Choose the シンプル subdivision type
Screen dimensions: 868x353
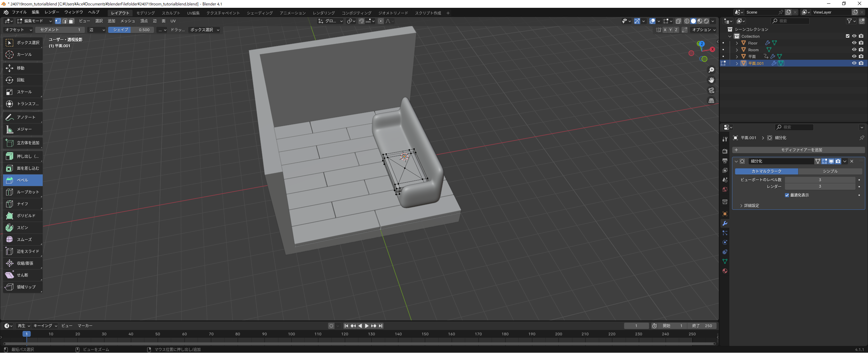(x=830, y=171)
